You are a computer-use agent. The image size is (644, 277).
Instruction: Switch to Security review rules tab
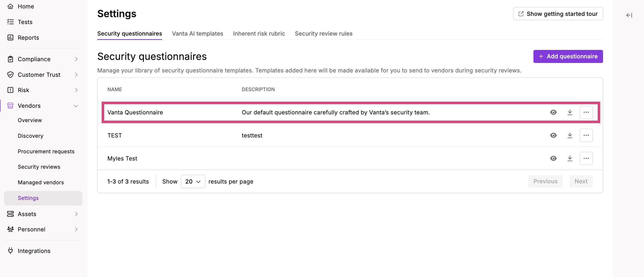coord(324,34)
